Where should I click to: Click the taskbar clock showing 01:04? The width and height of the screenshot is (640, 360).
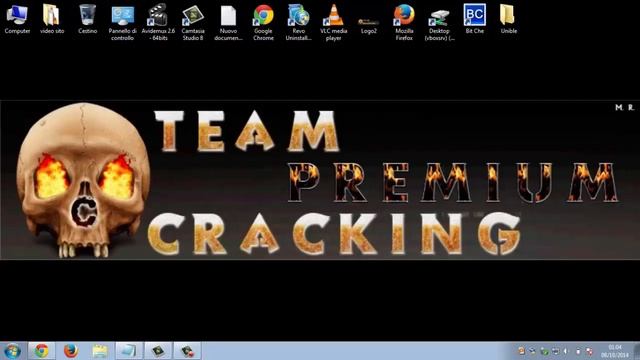tap(614, 351)
